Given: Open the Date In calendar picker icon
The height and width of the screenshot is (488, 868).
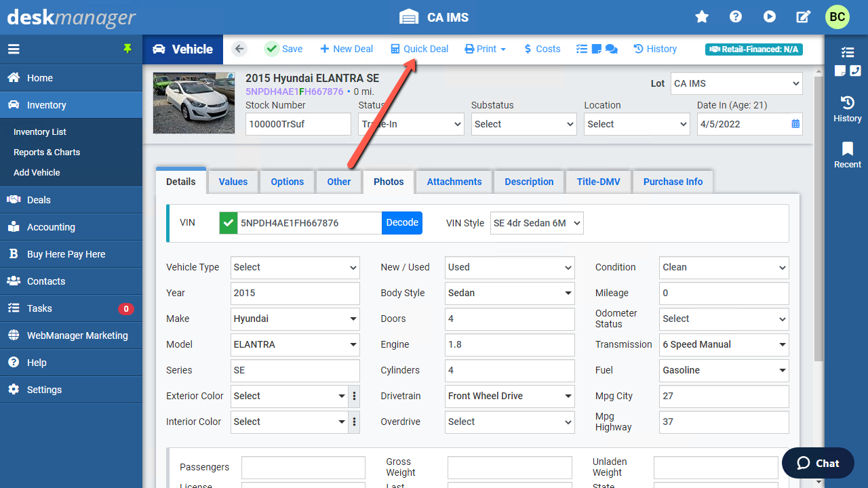Looking at the screenshot, I should click(x=795, y=124).
